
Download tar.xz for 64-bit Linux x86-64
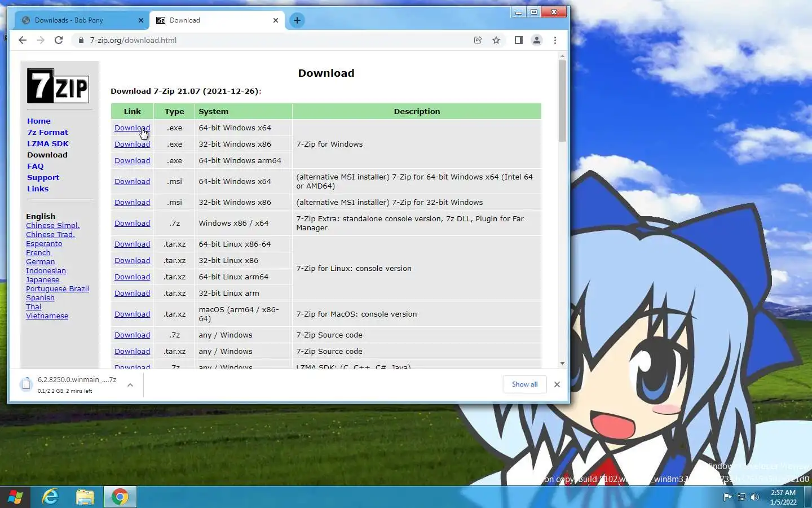point(132,244)
